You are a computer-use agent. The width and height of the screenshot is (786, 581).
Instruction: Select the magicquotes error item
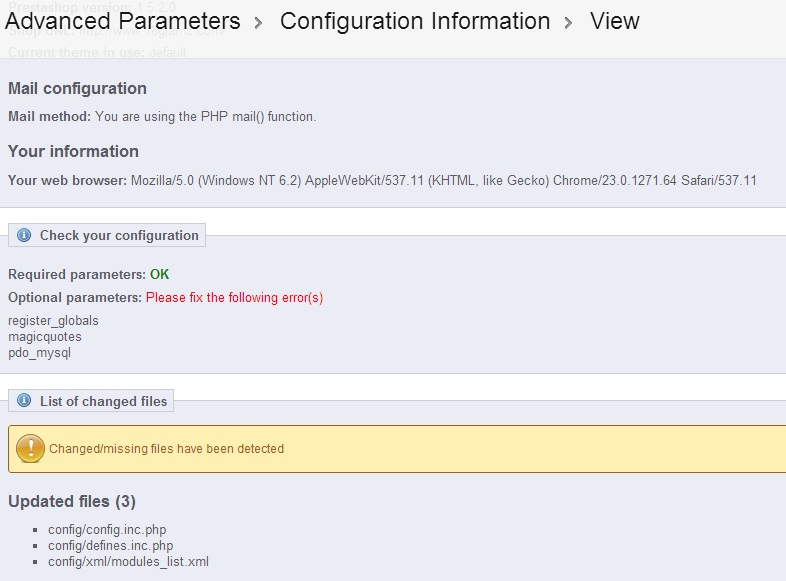click(45, 337)
